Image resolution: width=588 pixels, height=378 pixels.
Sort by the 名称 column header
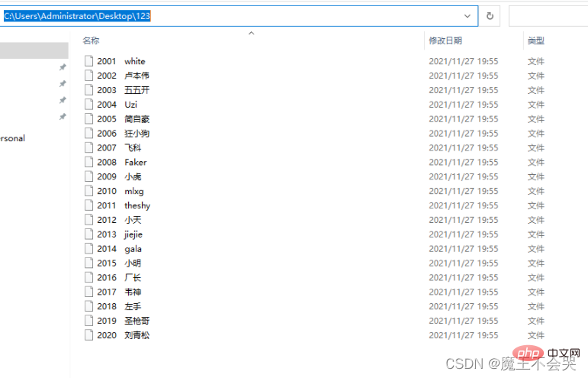click(x=91, y=40)
